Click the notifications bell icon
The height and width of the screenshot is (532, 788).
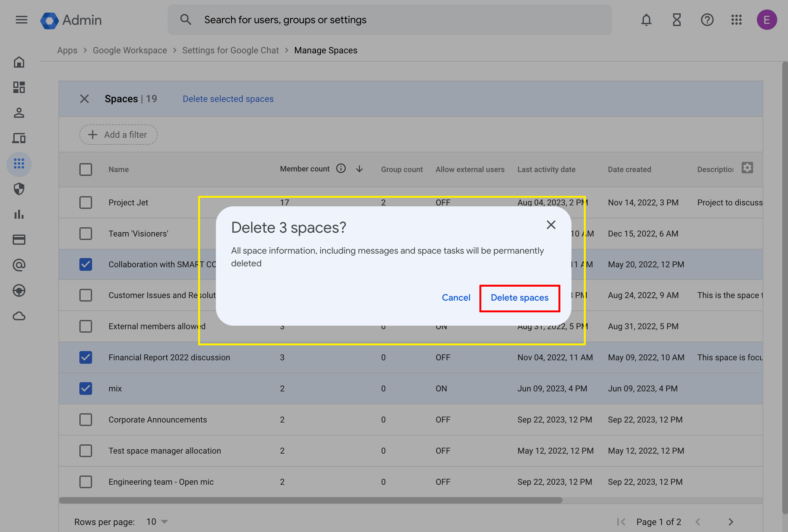click(x=646, y=20)
